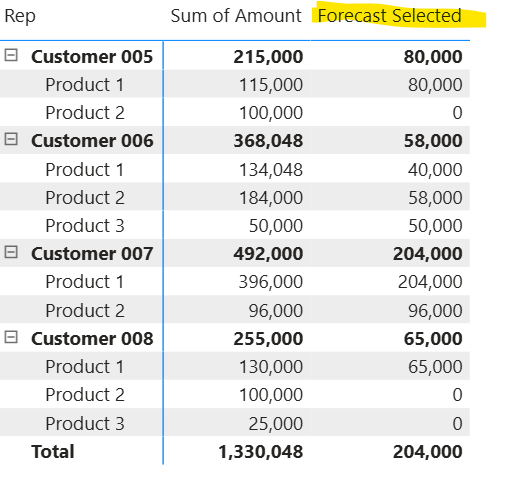Click the 130,000 amount cell
Viewport: 505px width, 478px height.
coord(271,366)
